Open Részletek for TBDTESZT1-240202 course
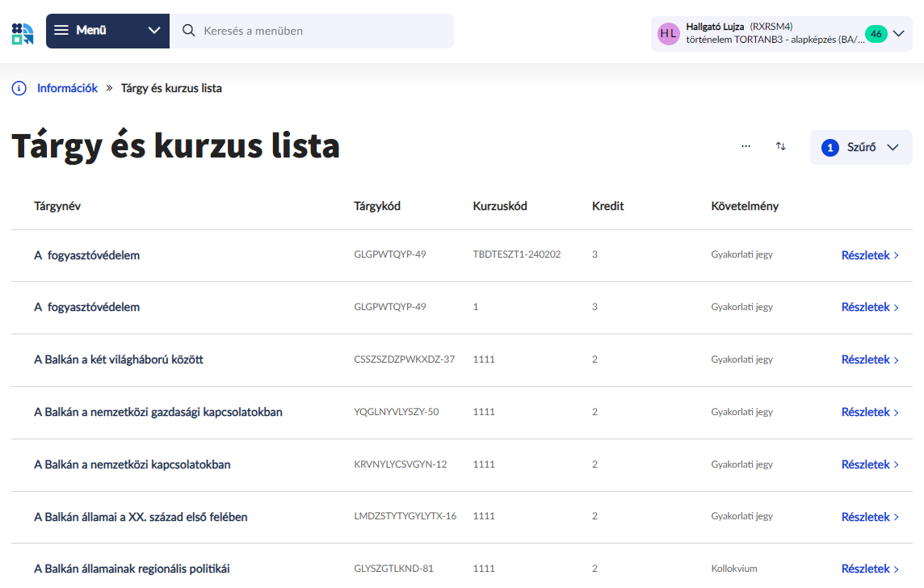924x588 pixels. [869, 255]
